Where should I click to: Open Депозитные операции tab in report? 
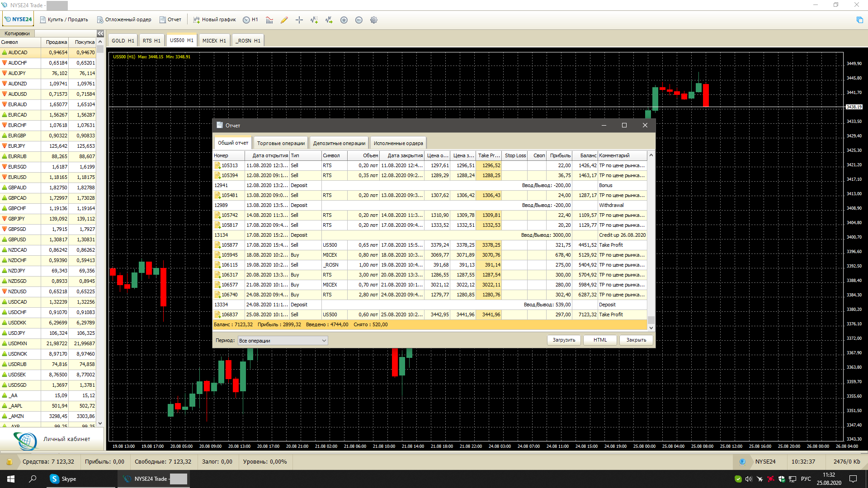pyautogui.click(x=339, y=143)
